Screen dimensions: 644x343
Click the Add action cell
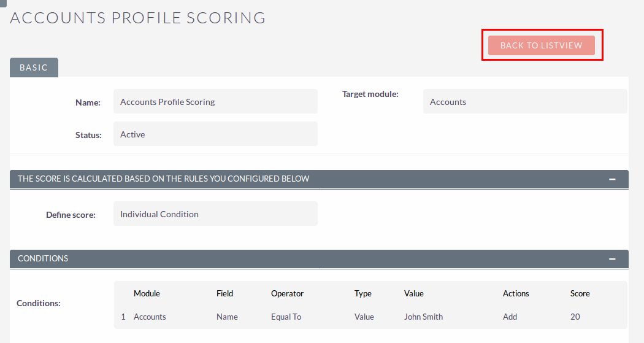(510, 317)
